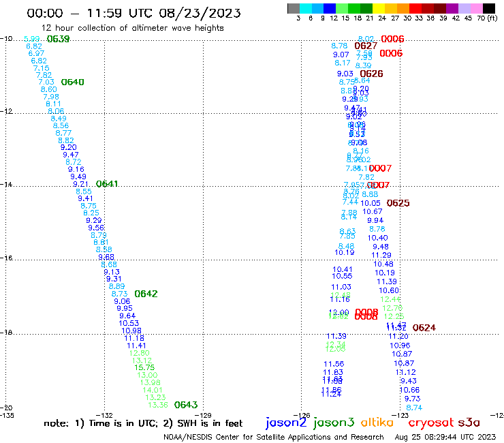Image resolution: width=504 pixels, height=443 pixels.
Task: Click the wave height value 5.99
Action: point(32,39)
